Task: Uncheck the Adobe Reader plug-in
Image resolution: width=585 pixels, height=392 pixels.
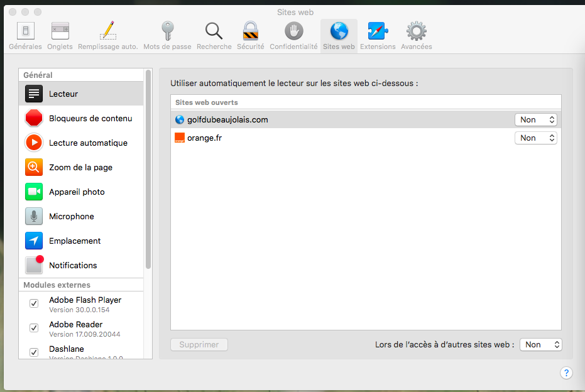Action: click(34, 329)
